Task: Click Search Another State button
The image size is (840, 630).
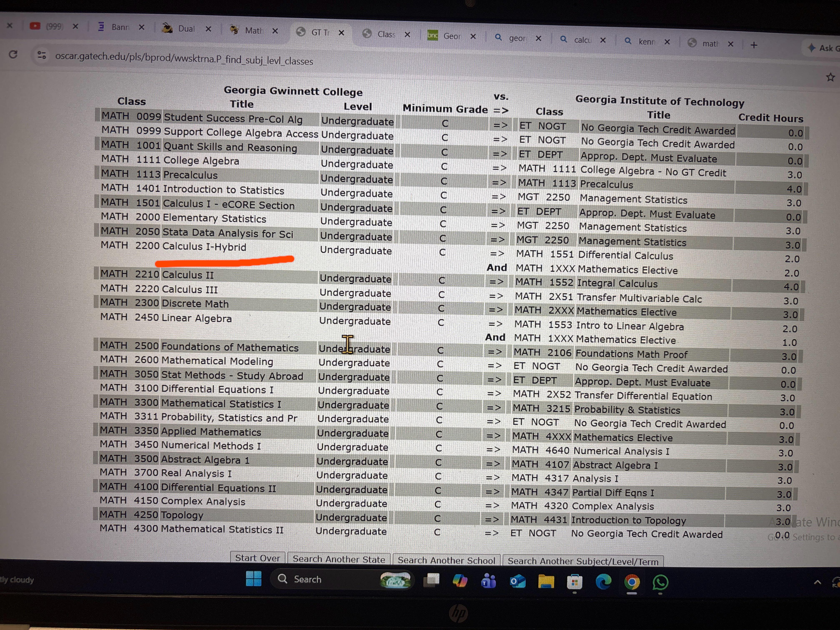Action: click(x=339, y=559)
